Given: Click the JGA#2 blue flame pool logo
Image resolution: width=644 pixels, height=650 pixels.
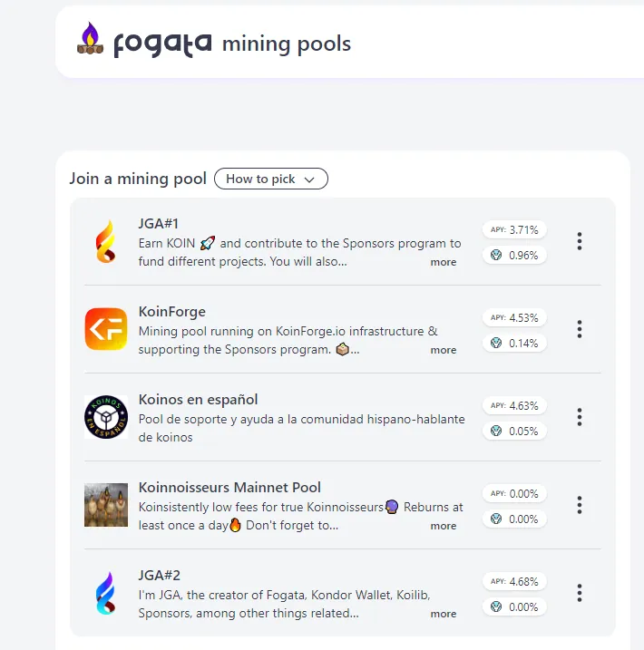Looking at the screenshot, I should [106, 593].
